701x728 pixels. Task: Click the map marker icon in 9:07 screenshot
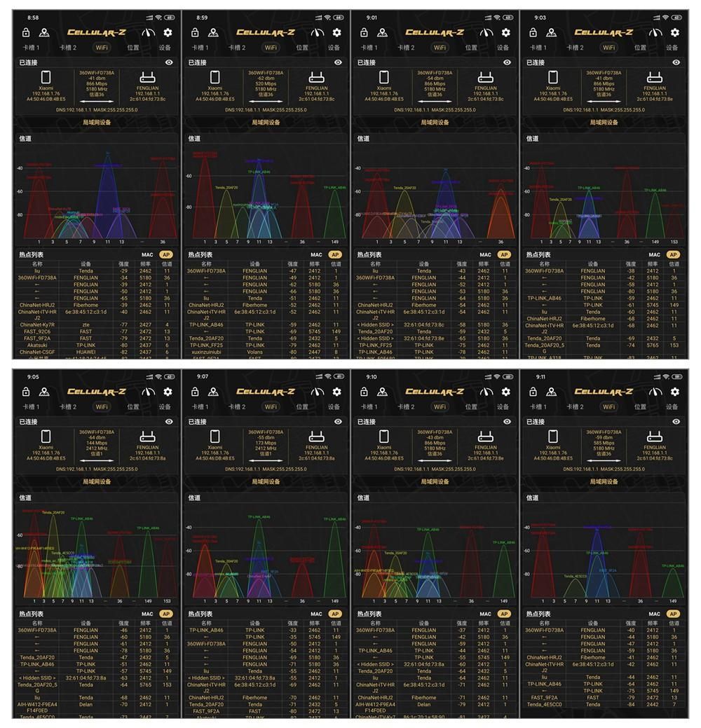pyautogui.click(x=213, y=392)
